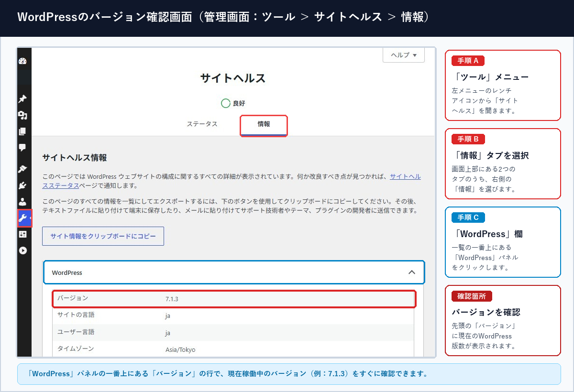
Task: Click サイト情報をクリップボードにコピー button
Action: 103,236
